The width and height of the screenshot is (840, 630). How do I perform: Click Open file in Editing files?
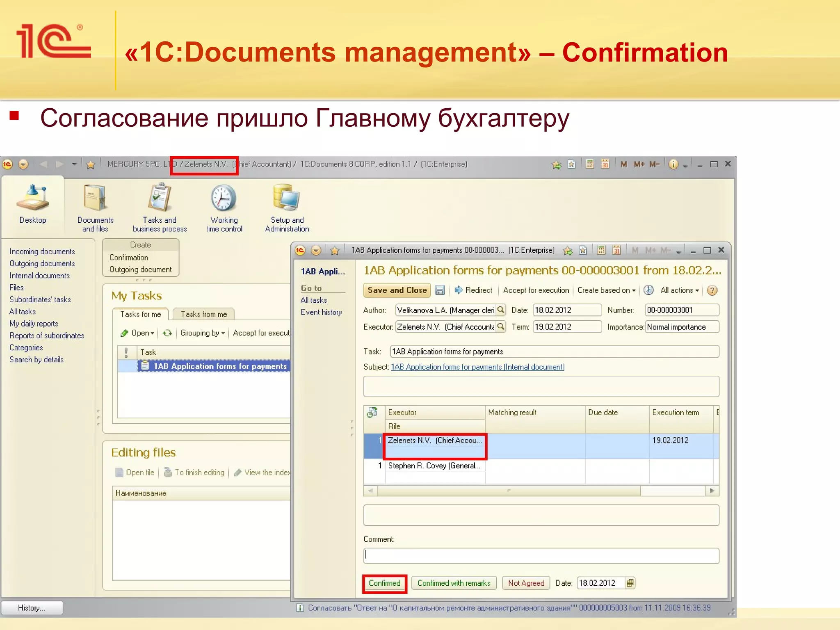coord(135,472)
